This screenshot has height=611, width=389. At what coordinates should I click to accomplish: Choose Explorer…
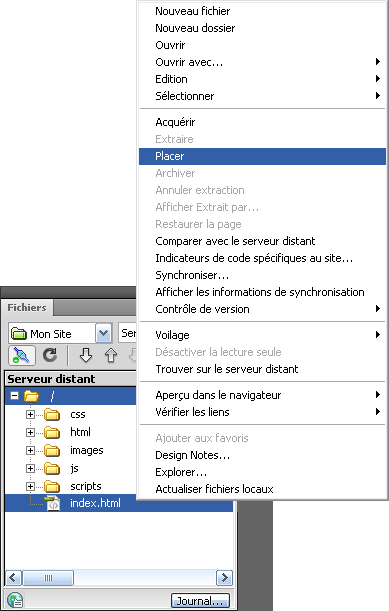click(262, 472)
